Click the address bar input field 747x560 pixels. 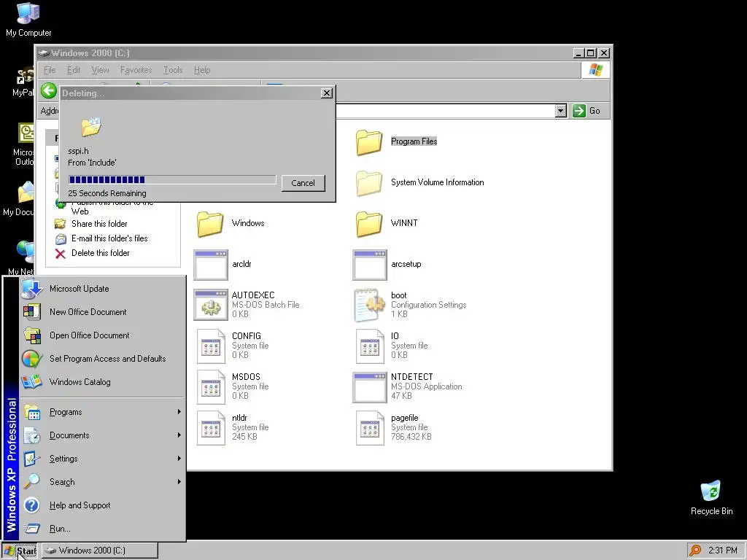pos(446,111)
